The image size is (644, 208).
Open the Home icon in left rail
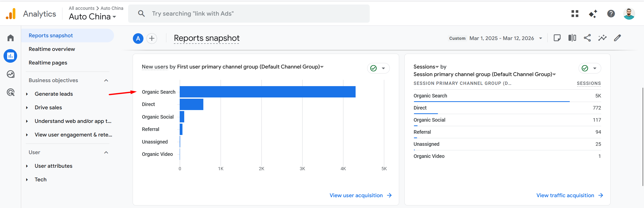[x=11, y=38]
